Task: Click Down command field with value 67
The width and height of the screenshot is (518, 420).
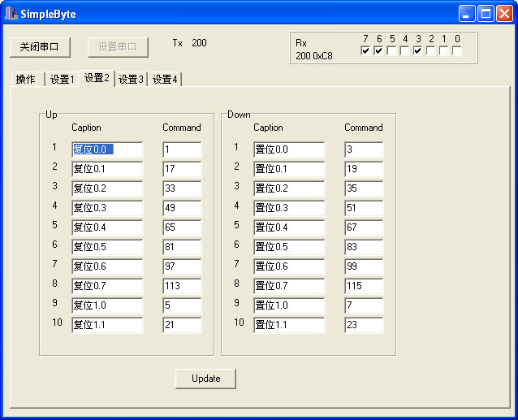Action: [364, 227]
